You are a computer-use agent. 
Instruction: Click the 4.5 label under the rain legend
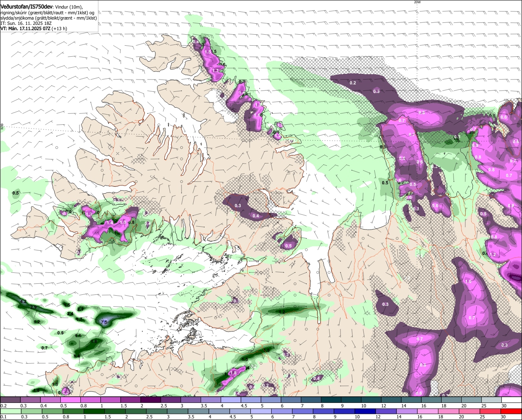(233, 417)
